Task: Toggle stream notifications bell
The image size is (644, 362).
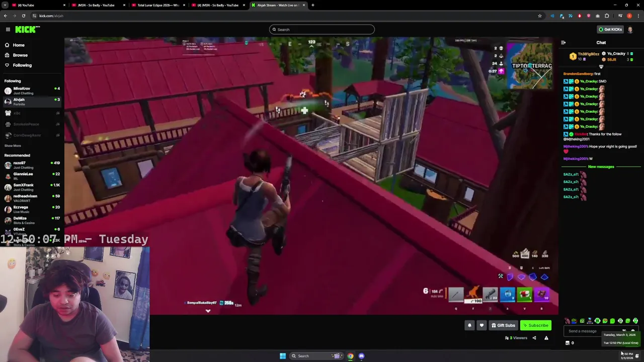Action: 469,325
